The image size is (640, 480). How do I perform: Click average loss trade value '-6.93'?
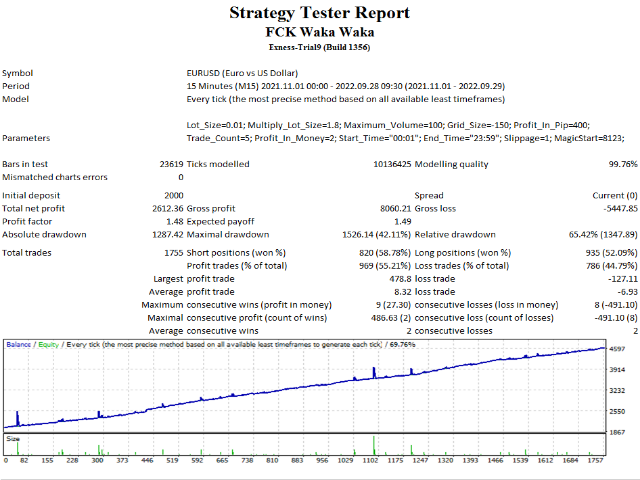(x=627, y=292)
